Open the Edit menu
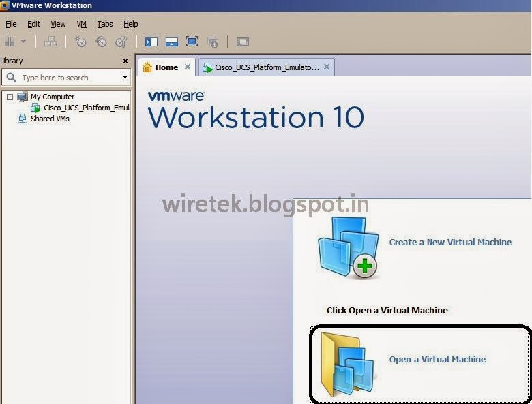Screen dimensions: 532x404 pyautogui.click(x=33, y=24)
